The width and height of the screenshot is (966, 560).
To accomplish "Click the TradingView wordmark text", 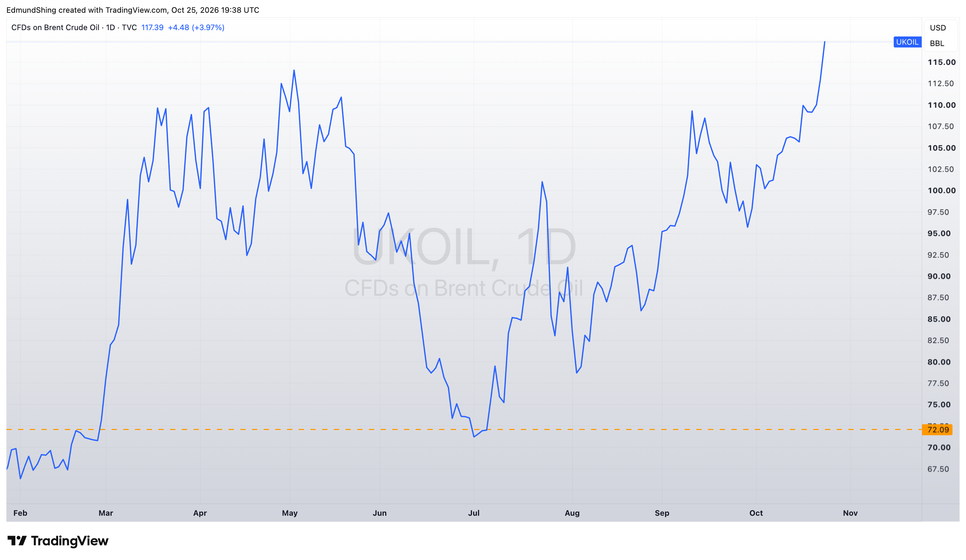I will [70, 541].
